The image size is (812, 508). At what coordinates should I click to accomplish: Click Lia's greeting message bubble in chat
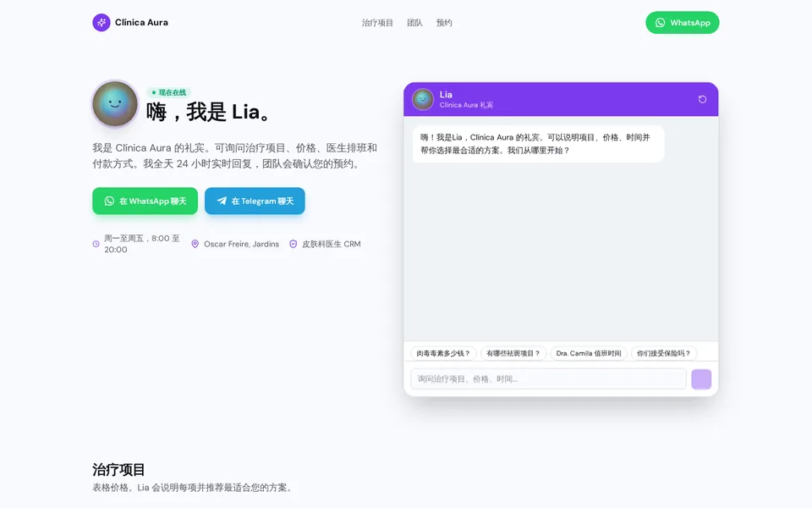pos(538,144)
